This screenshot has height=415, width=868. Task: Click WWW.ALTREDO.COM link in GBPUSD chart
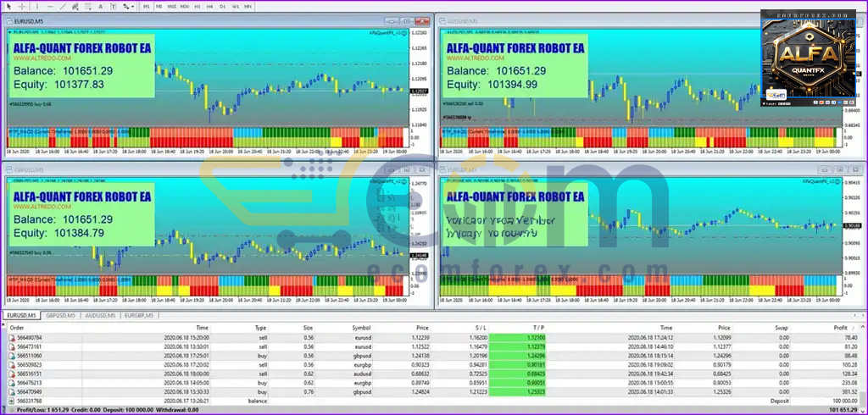pyautogui.click(x=42, y=206)
